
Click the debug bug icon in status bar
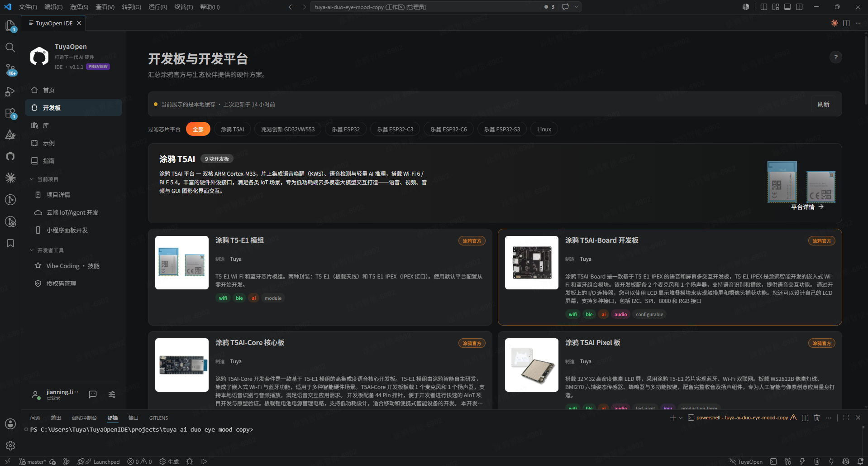(x=190, y=461)
